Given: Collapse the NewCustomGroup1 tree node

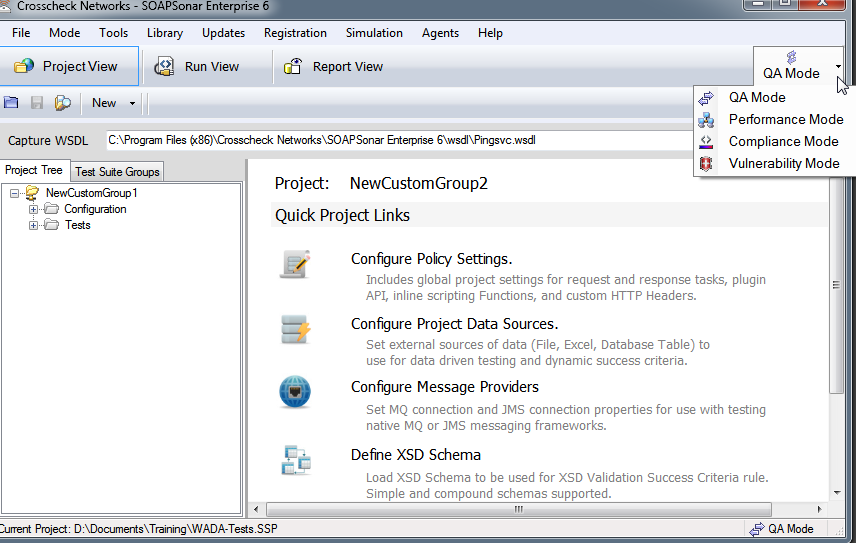Looking at the screenshot, I should (15, 193).
